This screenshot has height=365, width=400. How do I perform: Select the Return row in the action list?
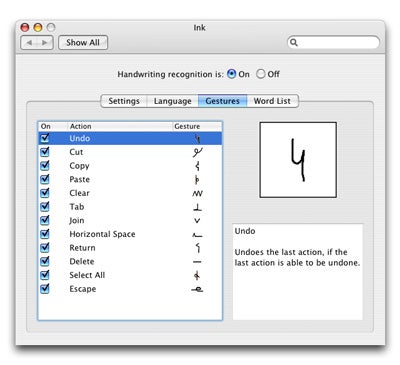(130, 248)
